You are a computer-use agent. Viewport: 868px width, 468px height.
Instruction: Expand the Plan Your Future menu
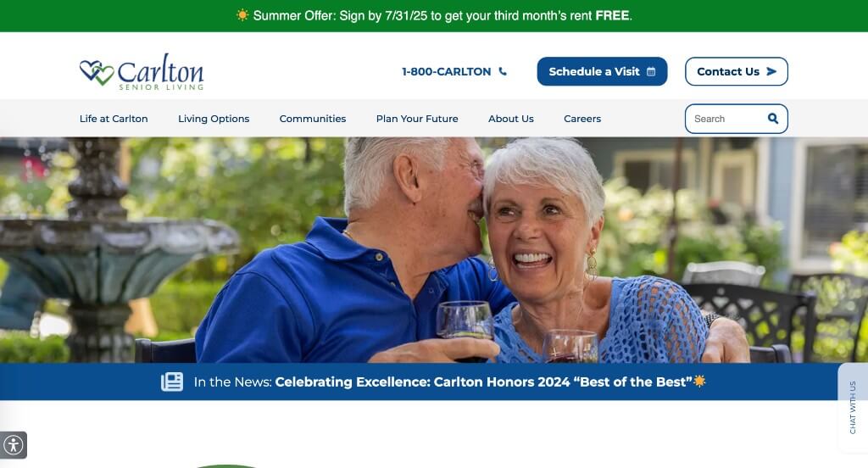(x=417, y=119)
